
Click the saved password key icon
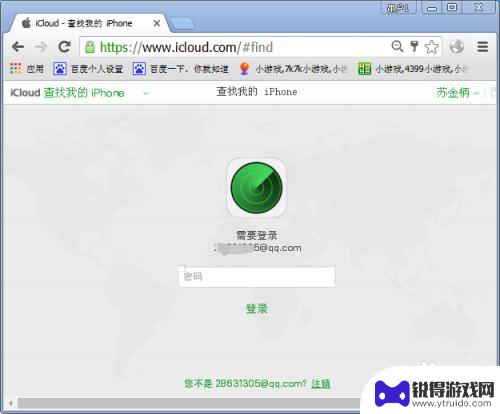tap(414, 46)
